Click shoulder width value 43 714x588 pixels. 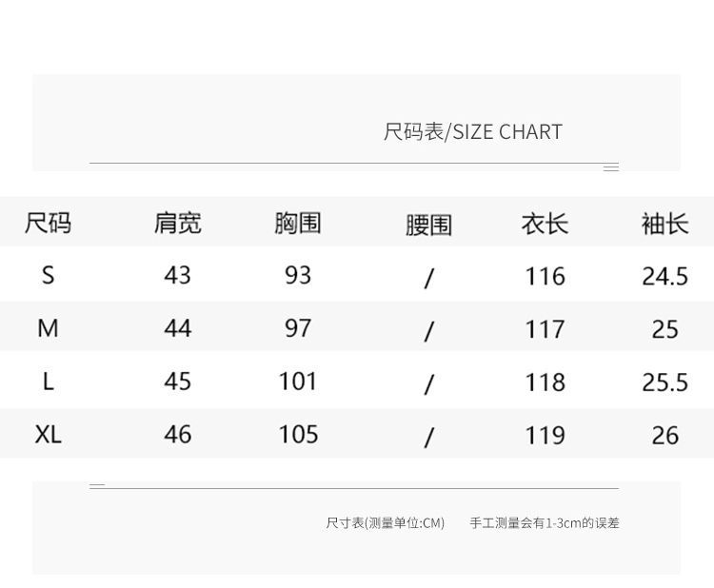point(178,275)
